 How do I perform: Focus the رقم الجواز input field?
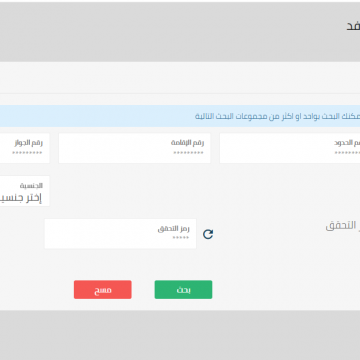point(25,148)
